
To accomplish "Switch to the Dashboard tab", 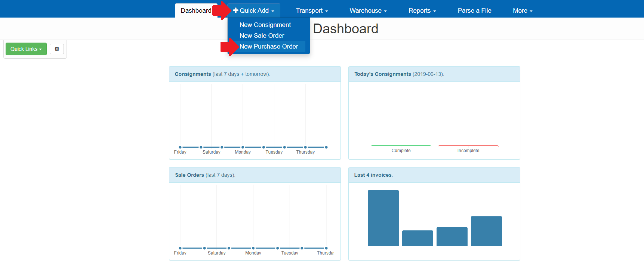I will (x=196, y=10).
